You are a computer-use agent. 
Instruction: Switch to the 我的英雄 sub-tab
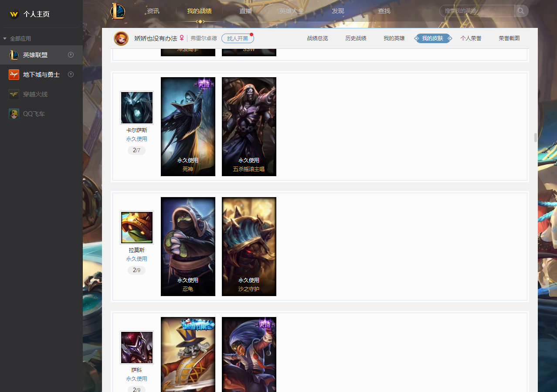tap(394, 38)
